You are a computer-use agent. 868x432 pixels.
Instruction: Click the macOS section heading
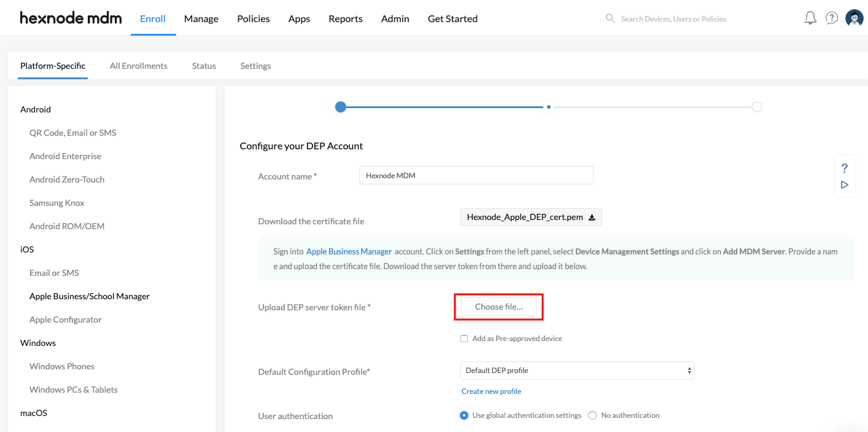tap(34, 413)
